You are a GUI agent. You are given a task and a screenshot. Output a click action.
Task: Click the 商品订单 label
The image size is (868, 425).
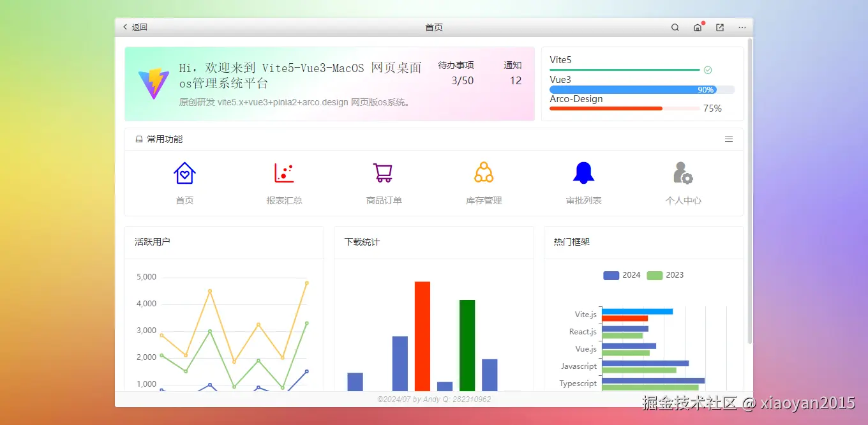click(x=384, y=200)
